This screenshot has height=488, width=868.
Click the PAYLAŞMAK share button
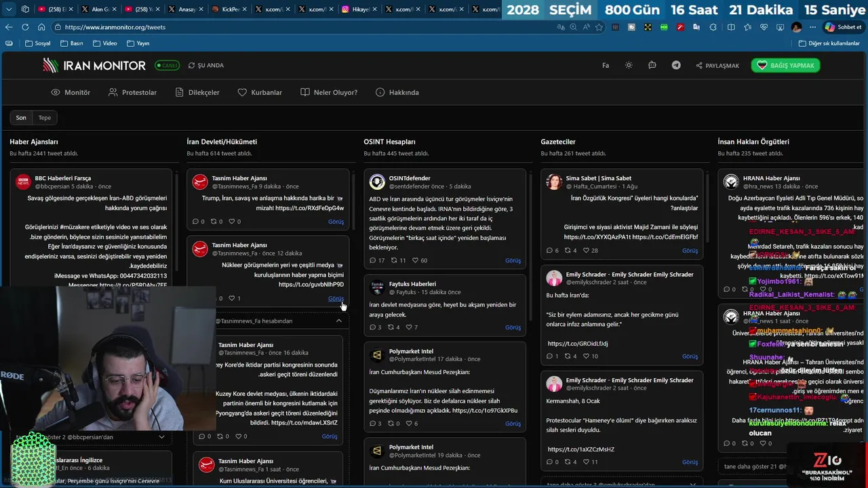pos(717,66)
